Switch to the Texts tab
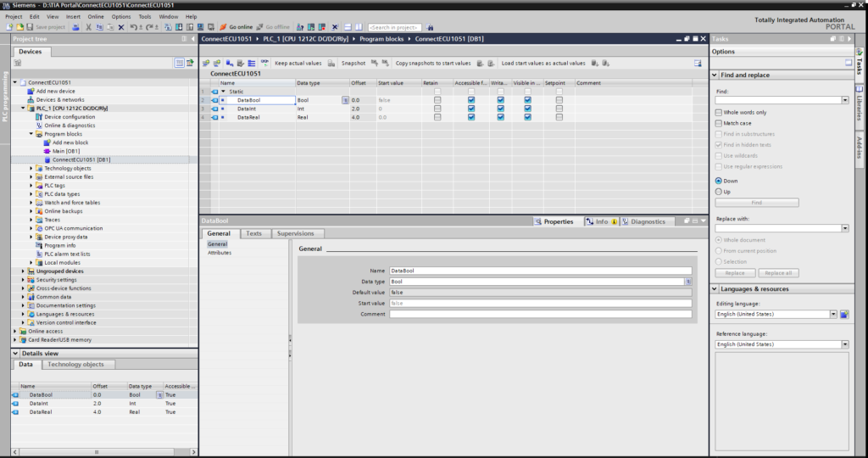This screenshot has height=458, width=868. click(x=254, y=234)
